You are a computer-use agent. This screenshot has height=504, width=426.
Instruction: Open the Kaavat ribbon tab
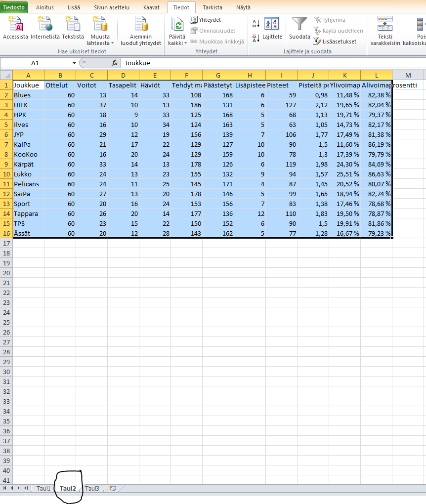[x=151, y=7]
